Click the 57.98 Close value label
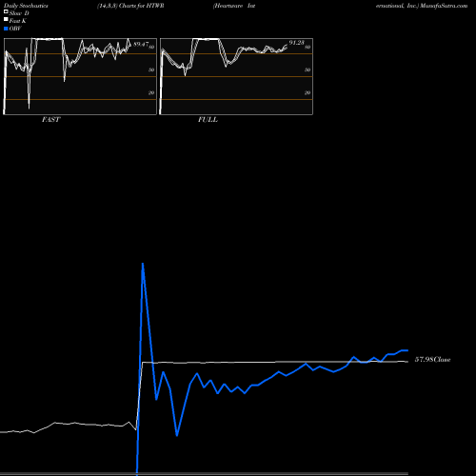 [x=432, y=360]
